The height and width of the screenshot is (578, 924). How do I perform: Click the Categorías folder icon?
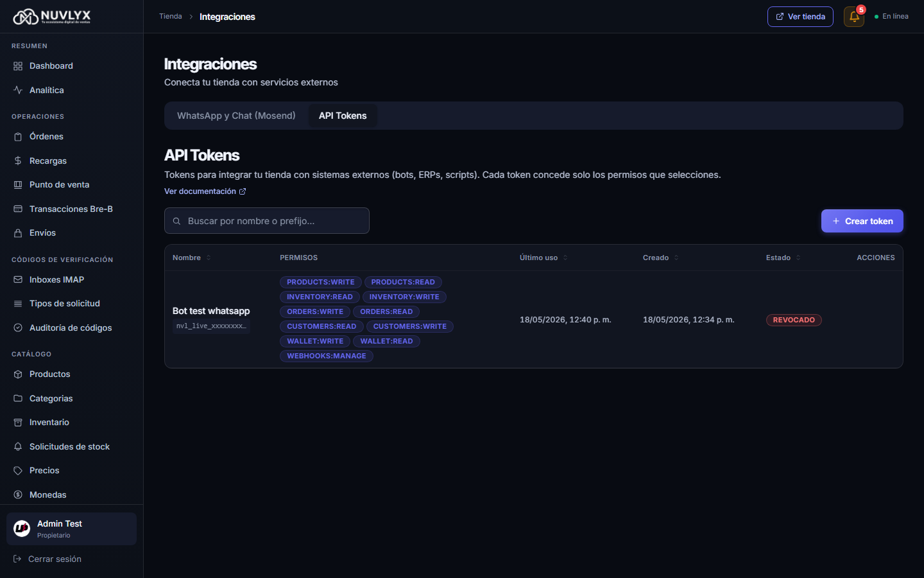18,398
